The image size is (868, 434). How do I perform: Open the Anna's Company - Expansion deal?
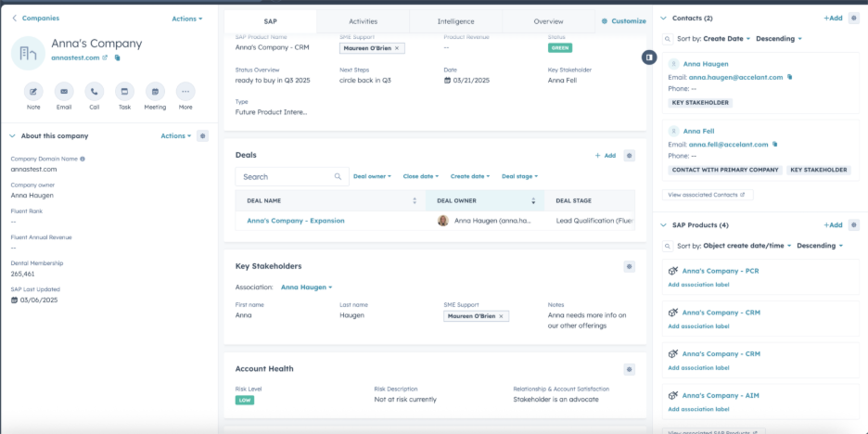click(295, 221)
